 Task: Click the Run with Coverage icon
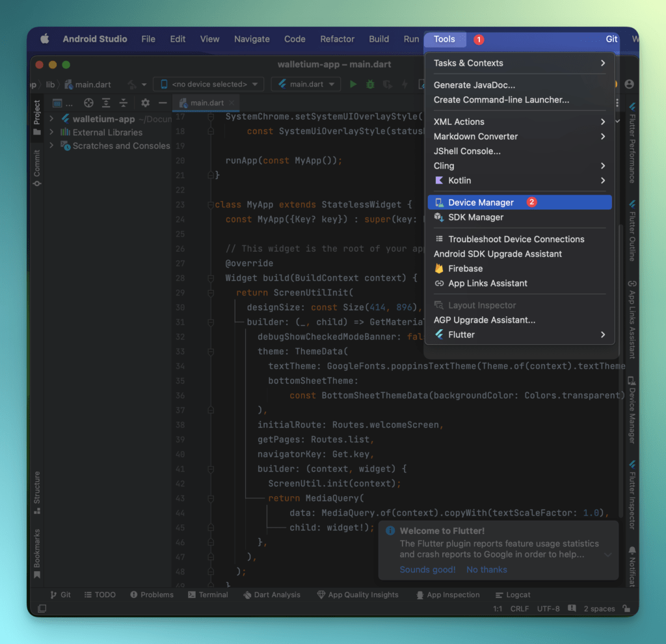388,84
